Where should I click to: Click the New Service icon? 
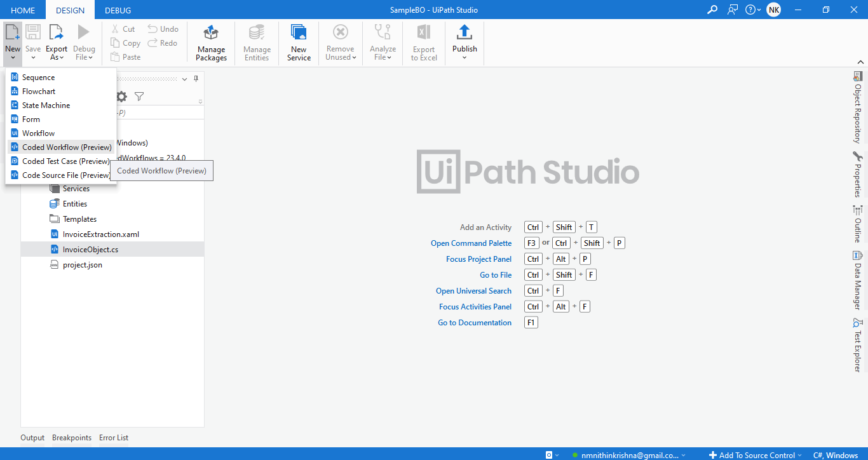[x=299, y=32]
